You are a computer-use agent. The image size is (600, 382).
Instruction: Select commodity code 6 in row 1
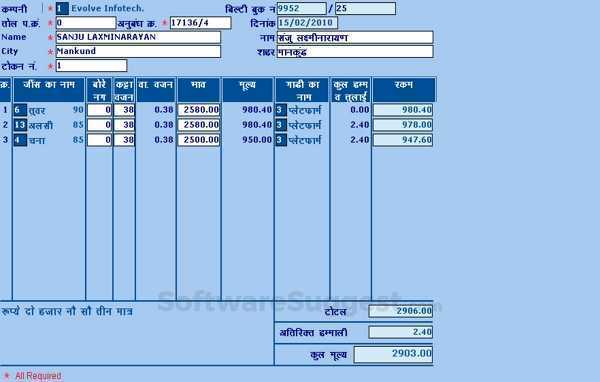click(20, 110)
